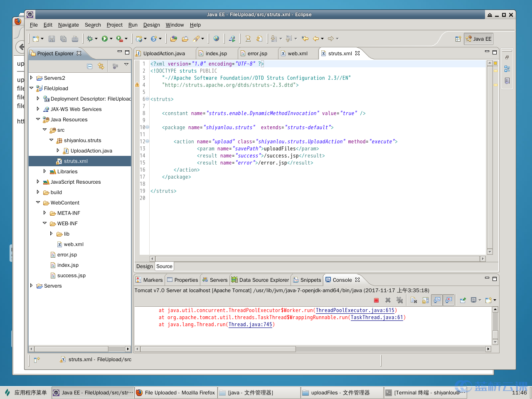The image size is (532, 399).
Task: Open the uploadFiles file manager taskbar item
Action: tap(342, 393)
